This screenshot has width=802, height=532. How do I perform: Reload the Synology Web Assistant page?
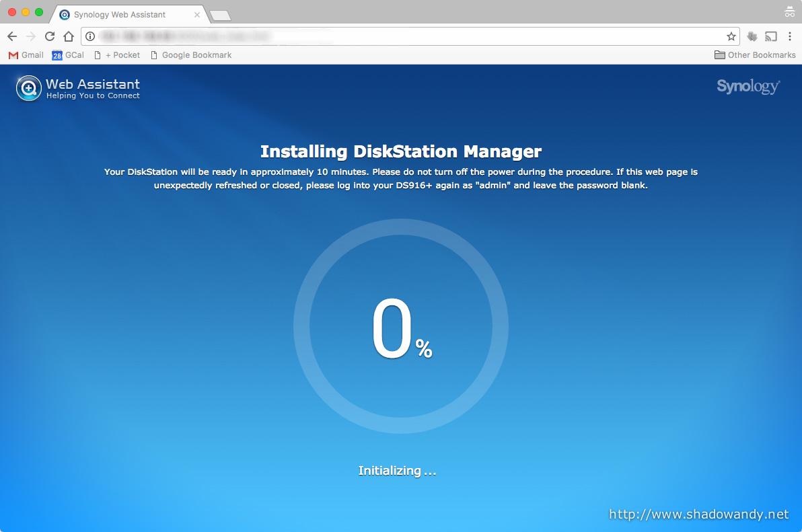pyautogui.click(x=50, y=36)
